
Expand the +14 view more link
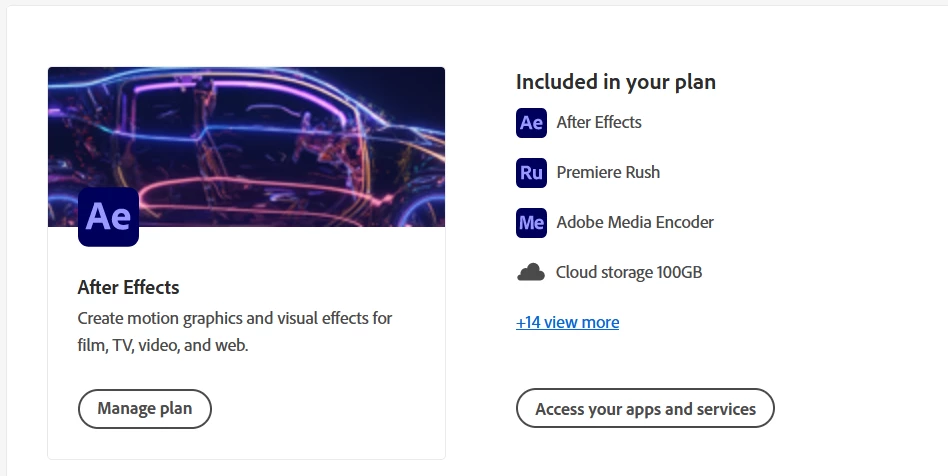[567, 322]
